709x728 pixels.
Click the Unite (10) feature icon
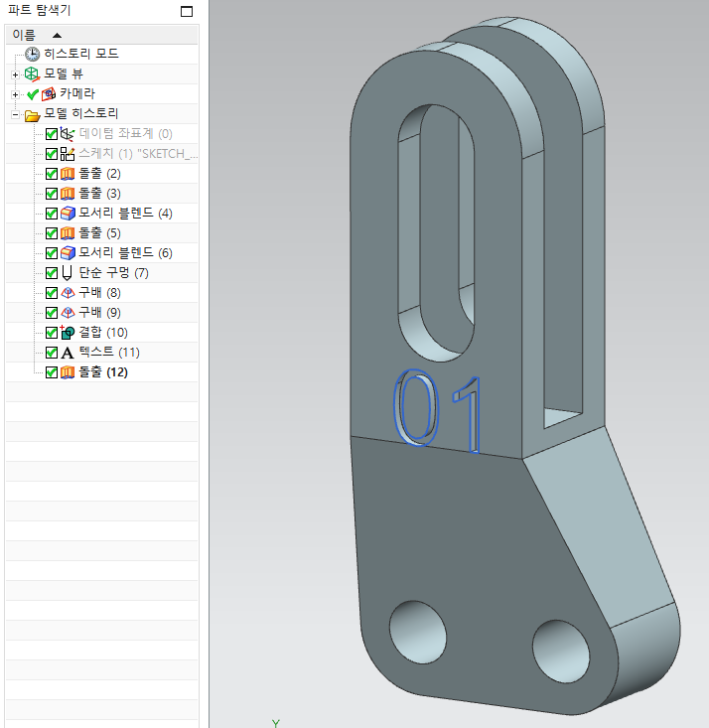click(x=68, y=333)
